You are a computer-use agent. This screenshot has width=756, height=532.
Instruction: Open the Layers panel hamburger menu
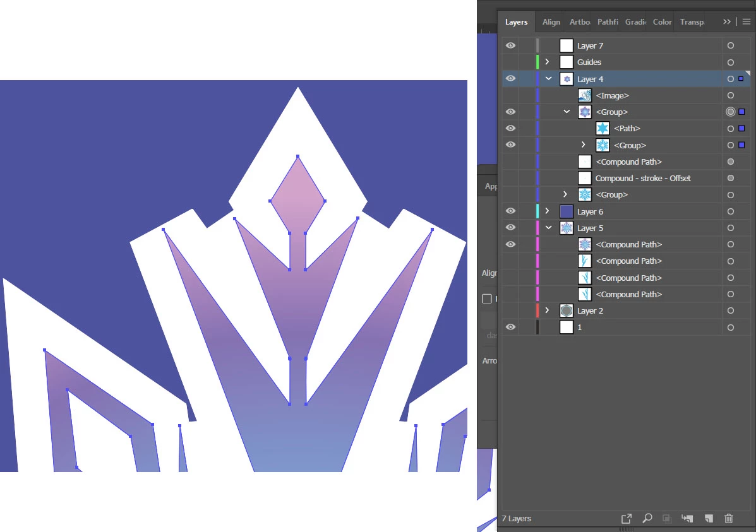pyautogui.click(x=747, y=21)
